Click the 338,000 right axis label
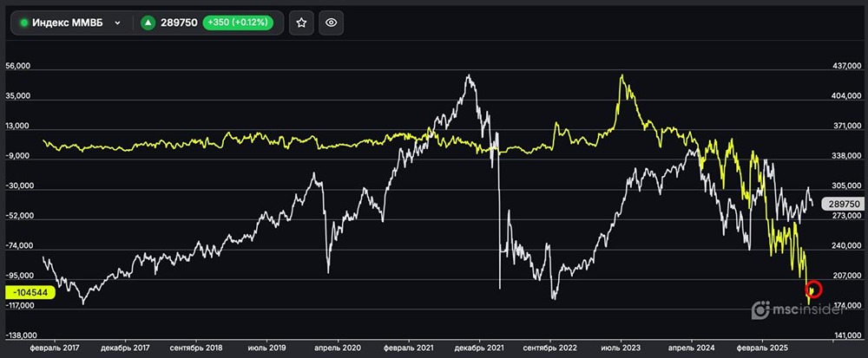 (x=847, y=156)
